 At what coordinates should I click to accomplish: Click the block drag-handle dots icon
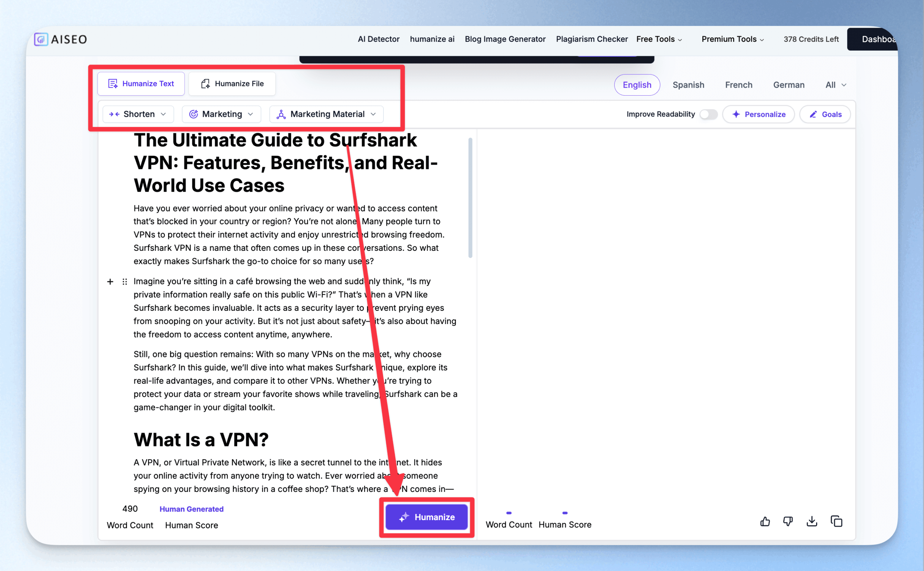click(125, 282)
